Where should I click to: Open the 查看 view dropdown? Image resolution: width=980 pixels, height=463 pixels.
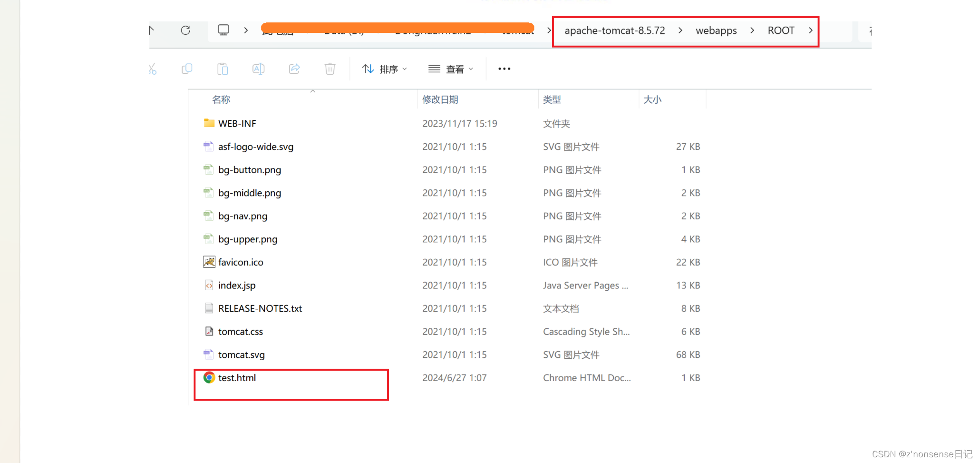451,69
